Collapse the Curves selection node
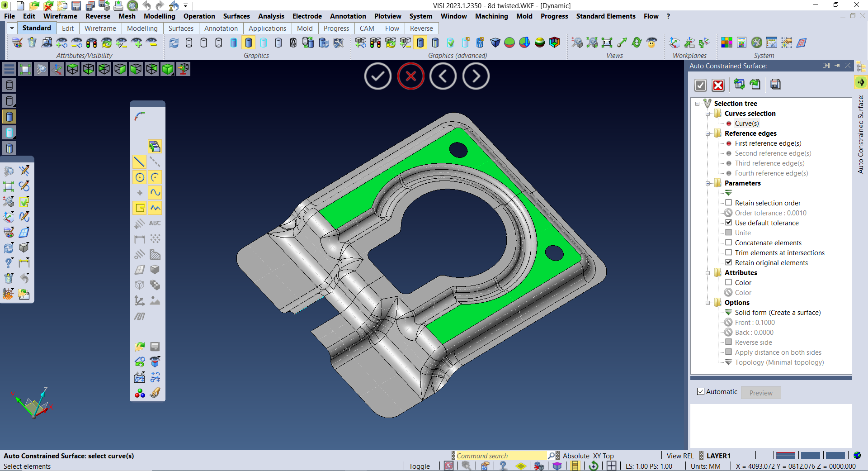Screen dimensions: 868x471 click(708, 114)
